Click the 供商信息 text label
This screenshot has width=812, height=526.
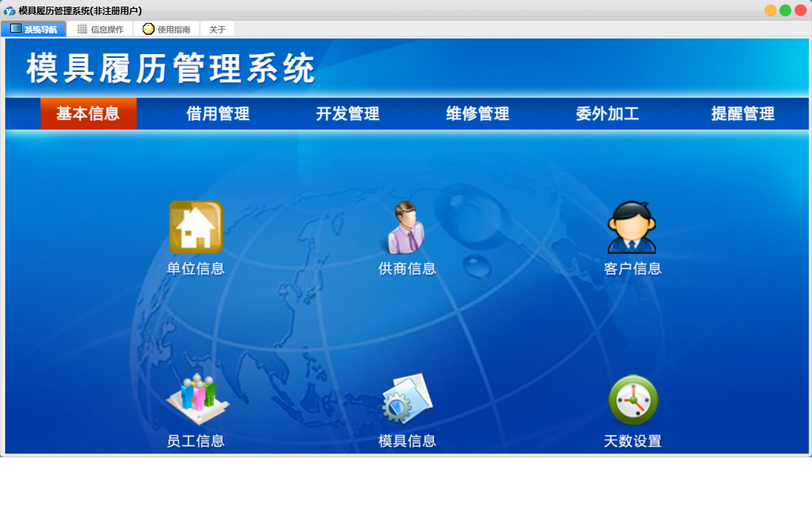pyautogui.click(x=407, y=269)
